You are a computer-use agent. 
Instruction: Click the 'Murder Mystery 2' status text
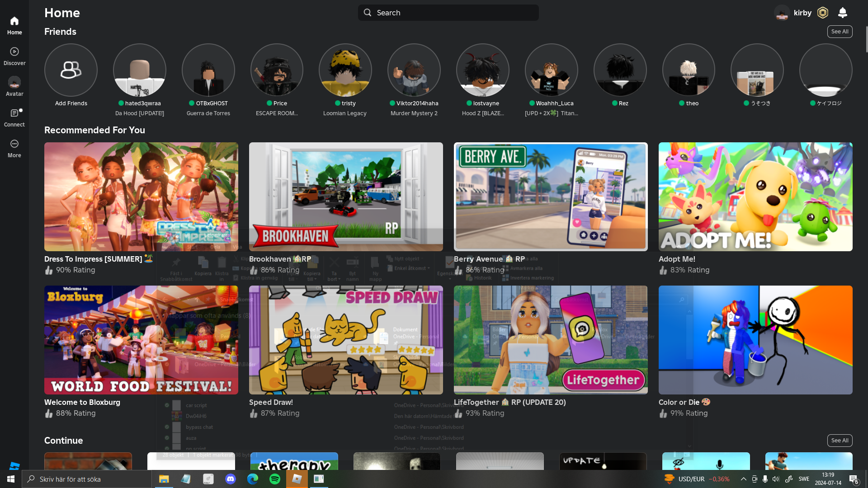[x=414, y=113]
